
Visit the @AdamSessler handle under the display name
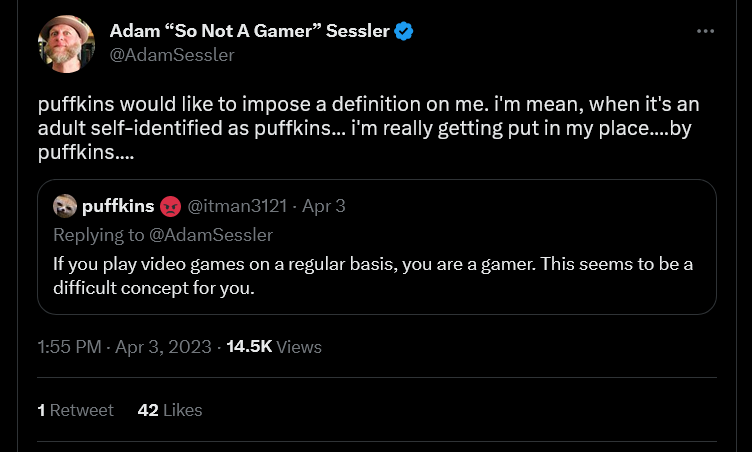tap(172, 55)
